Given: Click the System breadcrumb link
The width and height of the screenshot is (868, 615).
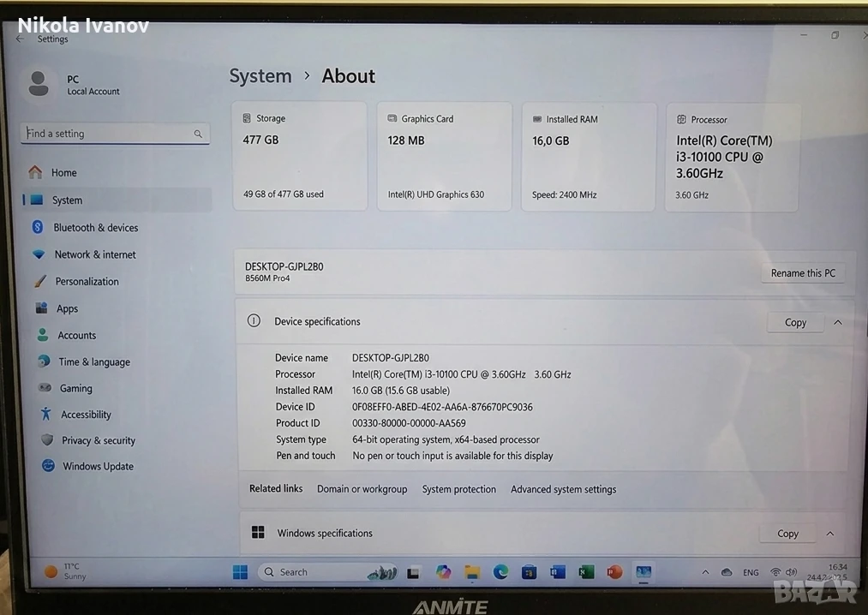Looking at the screenshot, I should click(260, 76).
